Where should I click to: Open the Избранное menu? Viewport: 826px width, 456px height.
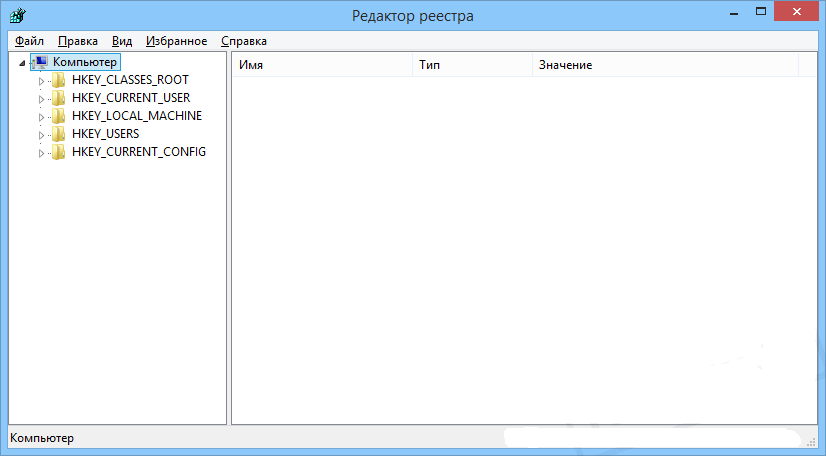176,41
